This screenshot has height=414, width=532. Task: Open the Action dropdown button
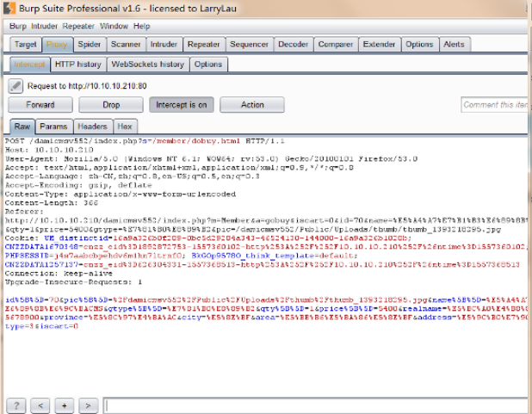pos(252,104)
